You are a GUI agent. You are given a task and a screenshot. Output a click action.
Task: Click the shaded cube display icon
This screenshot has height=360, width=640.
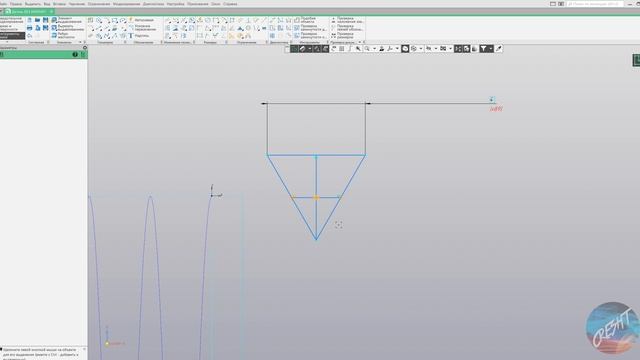(414, 49)
